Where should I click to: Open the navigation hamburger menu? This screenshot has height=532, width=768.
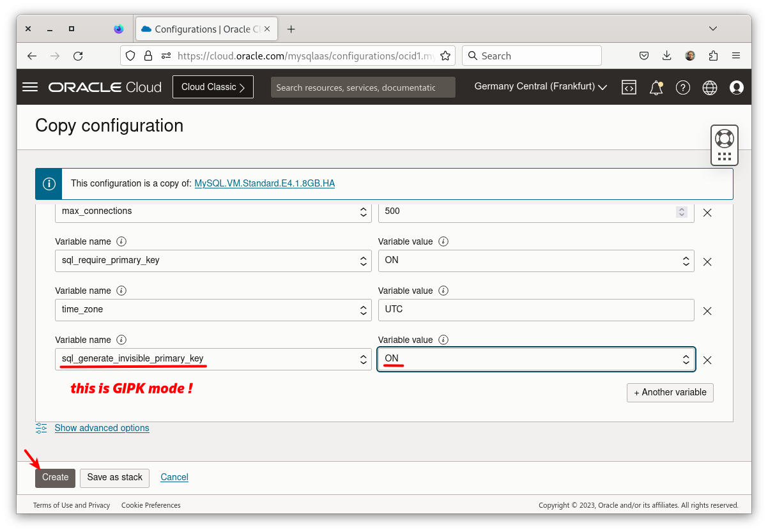tap(29, 87)
